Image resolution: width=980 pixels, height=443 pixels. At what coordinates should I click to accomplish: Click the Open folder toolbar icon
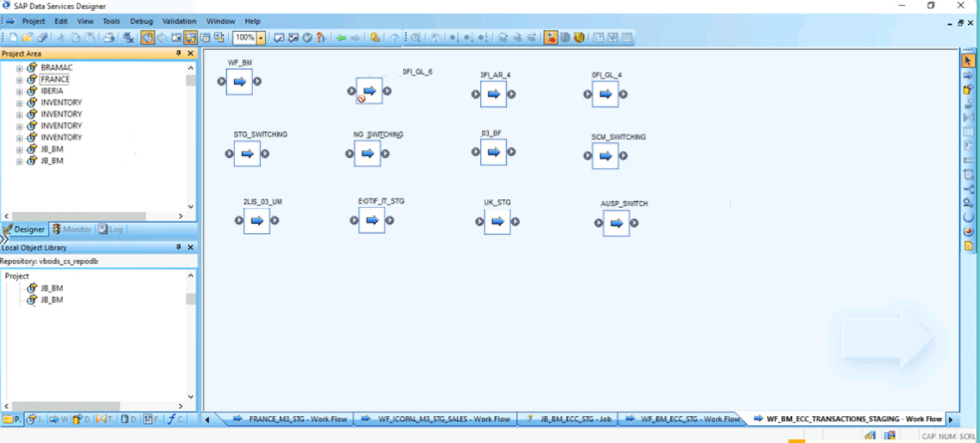[x=27, y=37]
